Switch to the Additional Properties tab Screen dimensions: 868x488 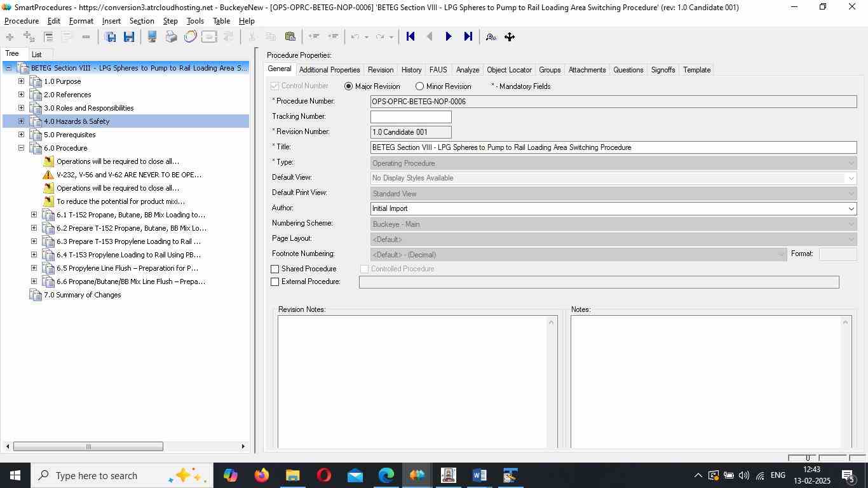click(x=329, y=70)
